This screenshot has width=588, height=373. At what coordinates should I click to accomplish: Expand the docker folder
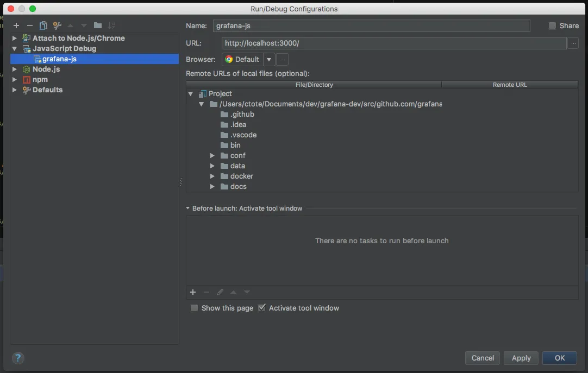[212, 176]
